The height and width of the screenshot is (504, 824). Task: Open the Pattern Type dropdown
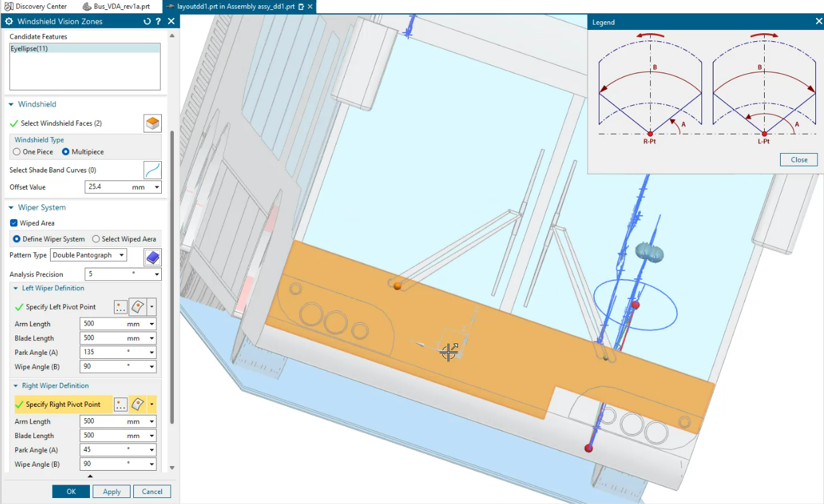[123, 255]
